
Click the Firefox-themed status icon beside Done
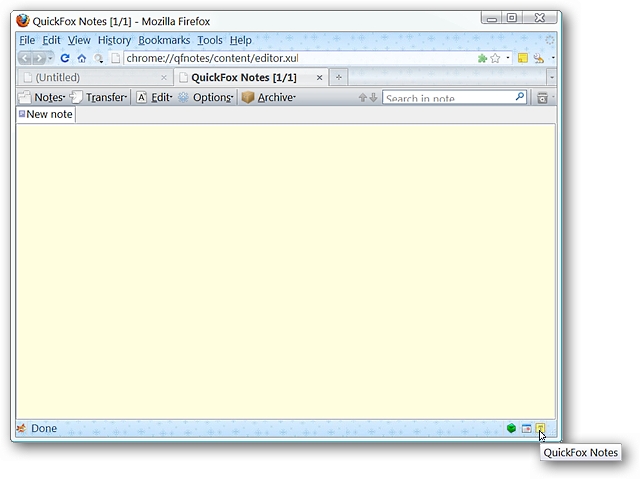click(x=21, y=428)
